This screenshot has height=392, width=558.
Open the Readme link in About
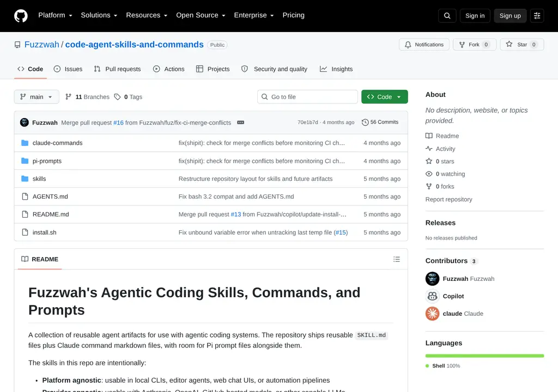pyautogui.click(x=442, y=136)
